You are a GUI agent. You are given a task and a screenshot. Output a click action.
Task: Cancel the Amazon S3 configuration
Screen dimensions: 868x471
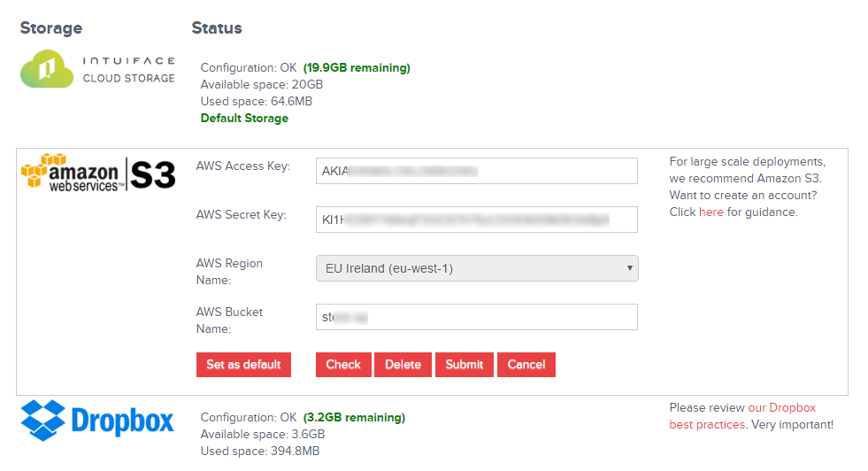pyautogui.click(x=526, y=365)
